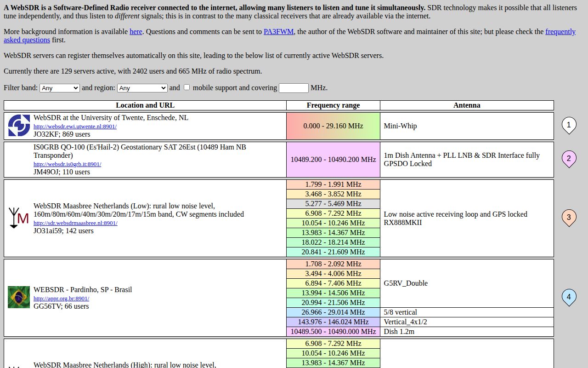This screenshot has height=368, width=588.
Task: Click the circled number 4 marker
Action: point(569,297)
